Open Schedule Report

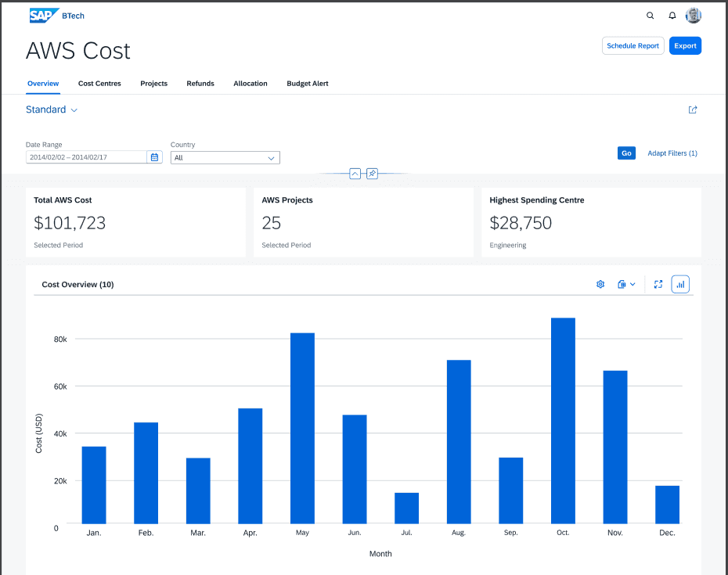[x=632, y=45]
